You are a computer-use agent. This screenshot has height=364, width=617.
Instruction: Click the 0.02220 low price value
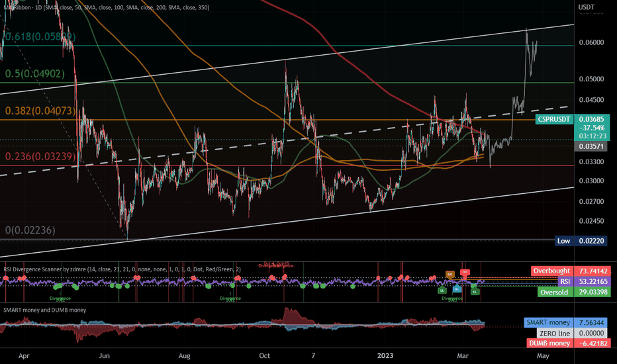(x=591, y=241)
